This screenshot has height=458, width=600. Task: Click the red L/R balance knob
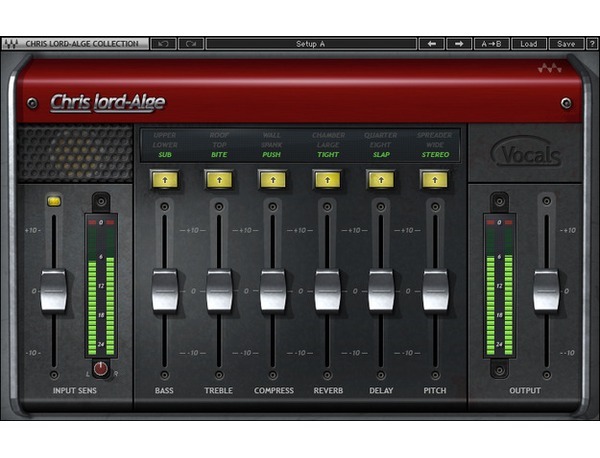coord(101,368)
